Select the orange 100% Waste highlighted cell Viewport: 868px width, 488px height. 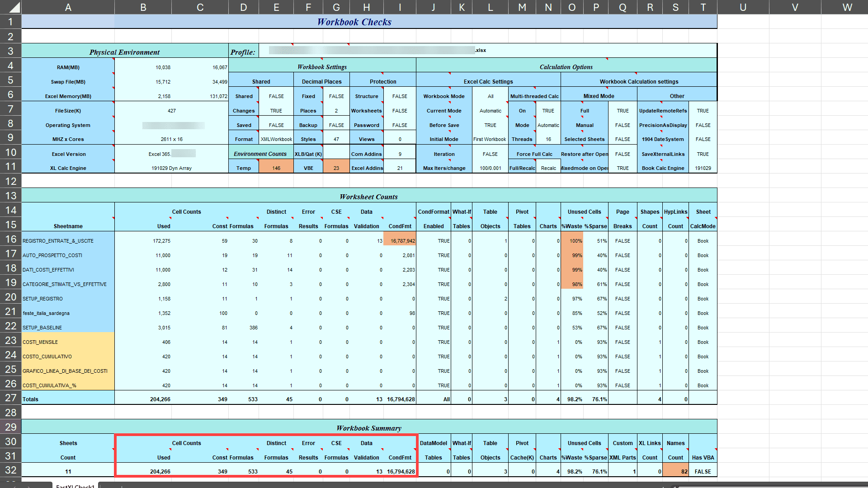click(x=575, y=241)
